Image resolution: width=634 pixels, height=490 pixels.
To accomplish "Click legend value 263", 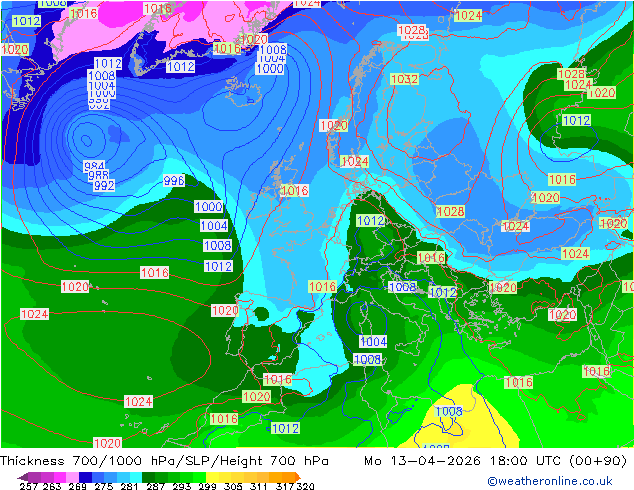I will pyautogui.click(x=52, y=486).
